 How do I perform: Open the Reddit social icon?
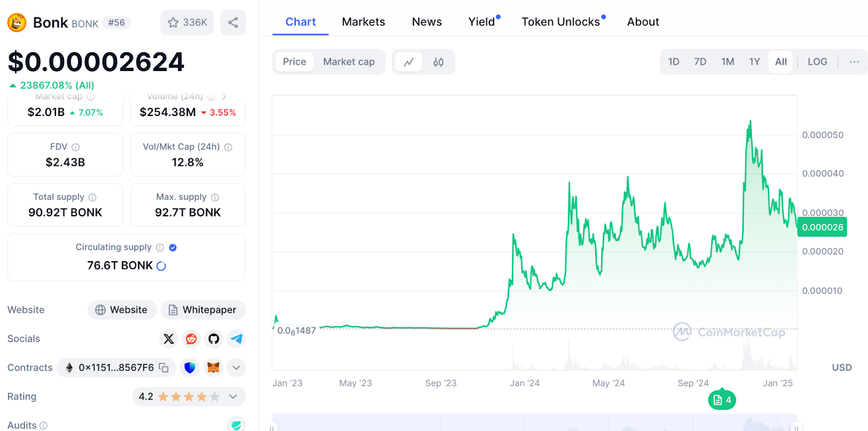point(192,339)
